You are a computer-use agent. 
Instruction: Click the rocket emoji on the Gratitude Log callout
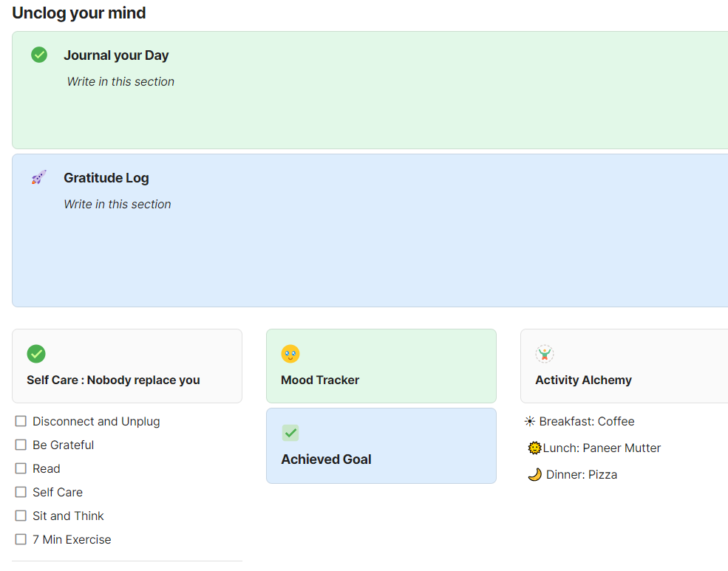pos(38,177)
